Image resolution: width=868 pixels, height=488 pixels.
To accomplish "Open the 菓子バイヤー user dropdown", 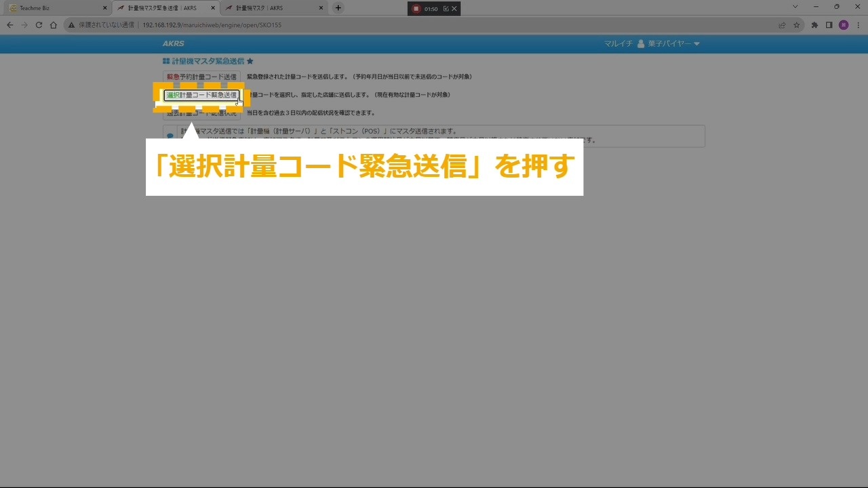I will 669,44.
